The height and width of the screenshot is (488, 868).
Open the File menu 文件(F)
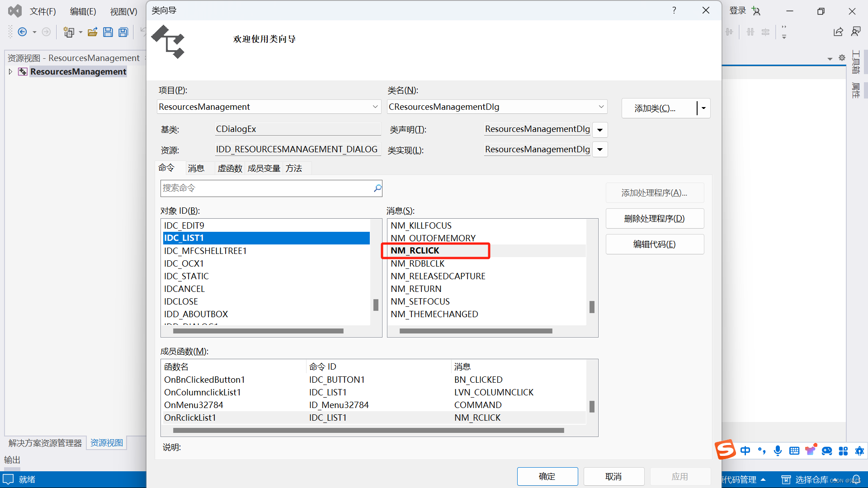43,11
